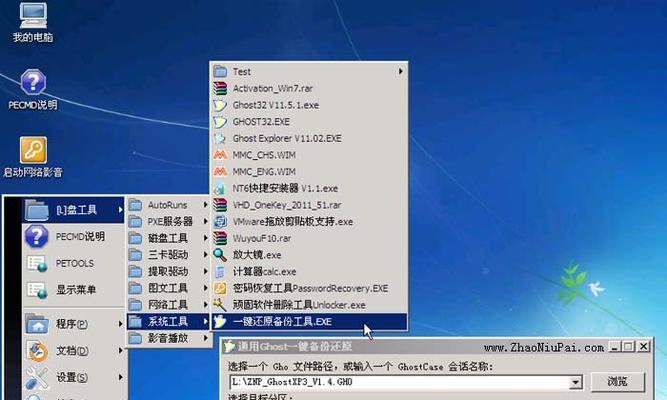The image size is (667, 400).
Task: Click the NT6快捷安装器 installer icon
Action: [x=220, y=188]
